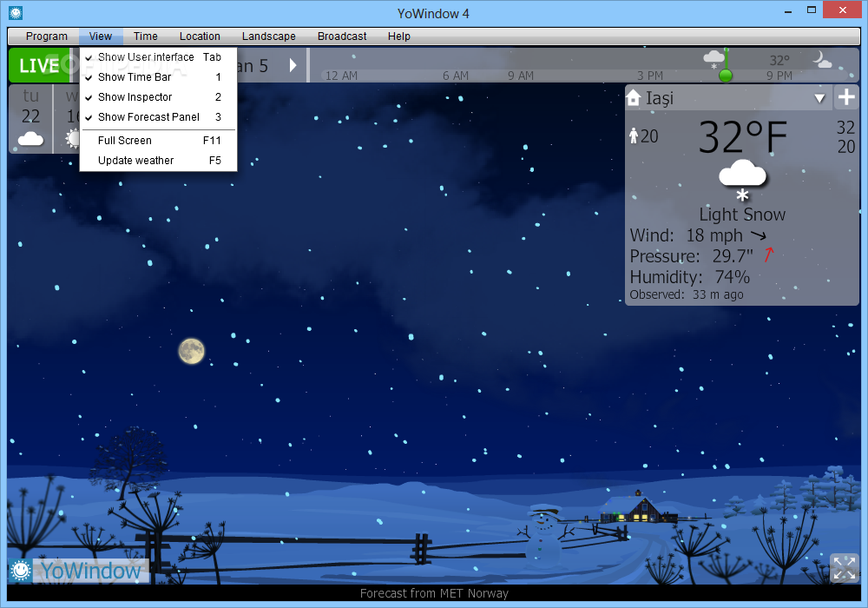Click the cloud icon under Tuesday
This screenshot has width=868, height=608.
tap(30, 138)
